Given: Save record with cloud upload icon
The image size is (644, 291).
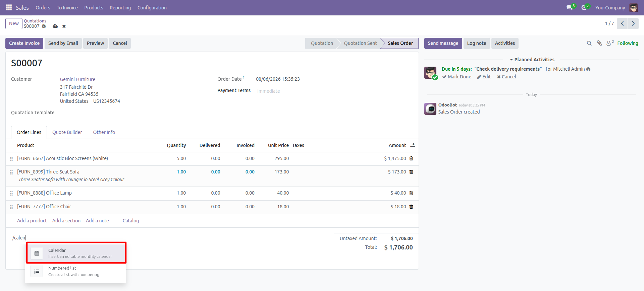Looking at the screenshot, I should pos(55,26).
